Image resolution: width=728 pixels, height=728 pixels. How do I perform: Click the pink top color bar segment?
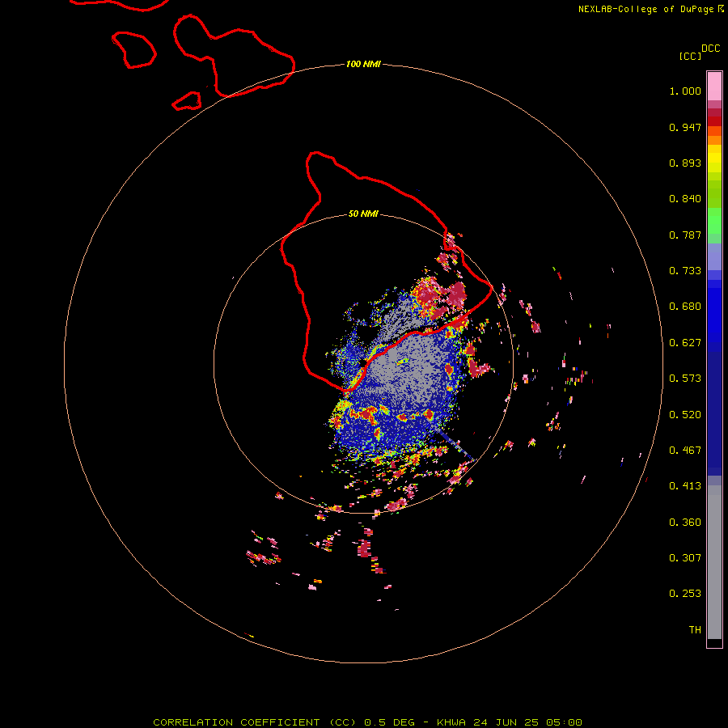click(x=714, y=87)
